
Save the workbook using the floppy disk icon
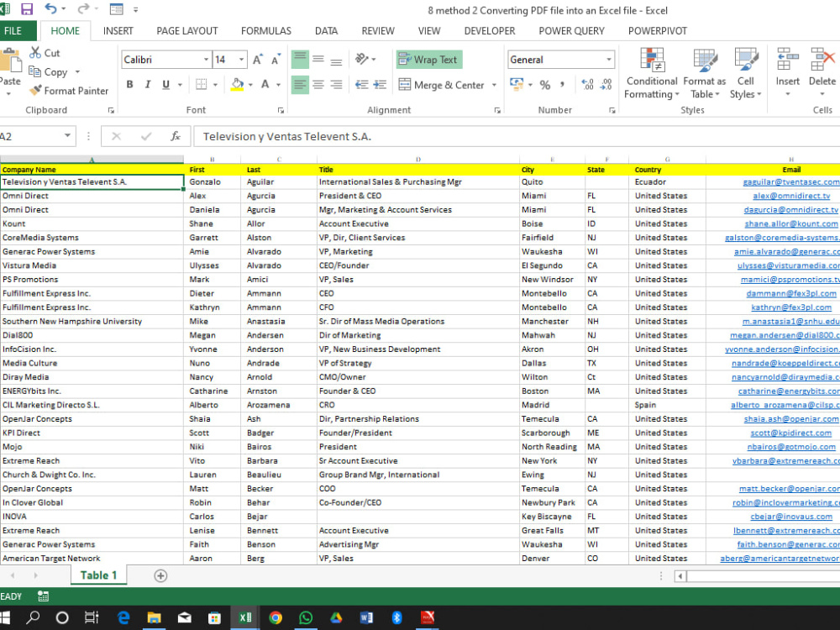[x=26, y=9]
